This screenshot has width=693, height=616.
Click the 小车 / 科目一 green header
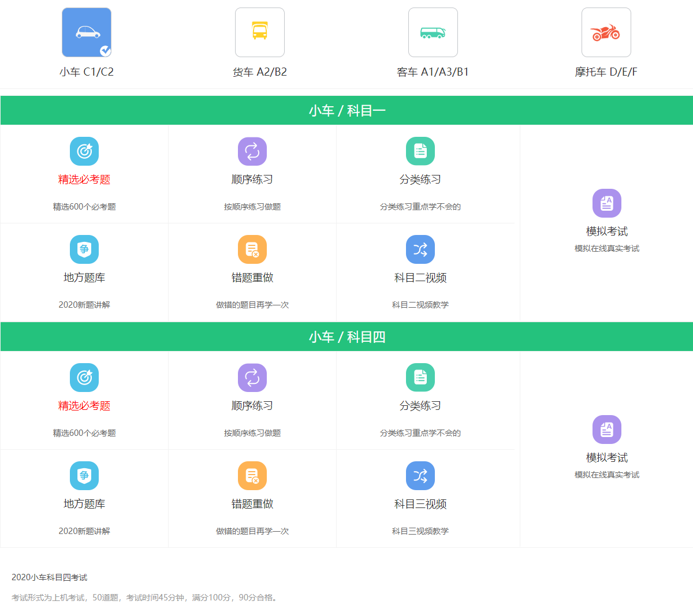tap(346, 110)
